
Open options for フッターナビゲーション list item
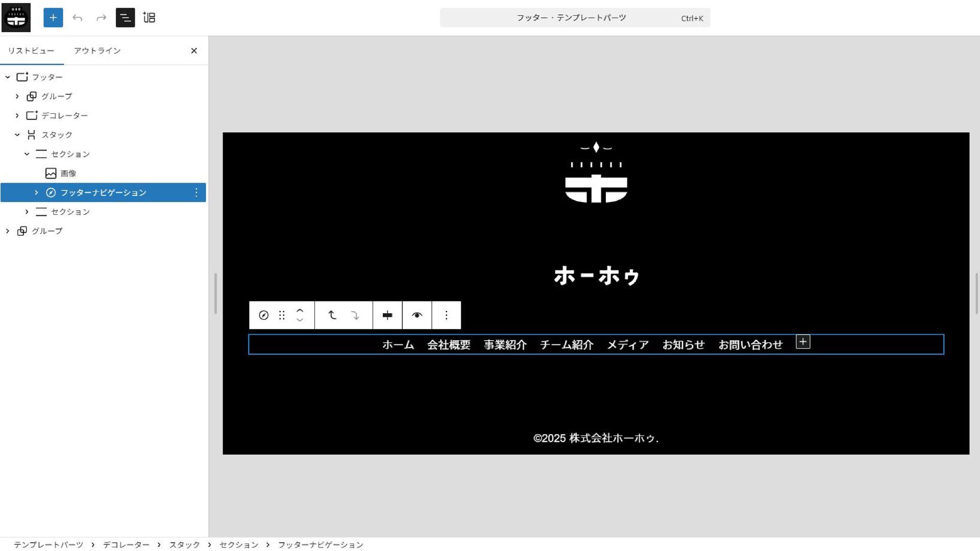pyautogui.click(x=197, y=192)
